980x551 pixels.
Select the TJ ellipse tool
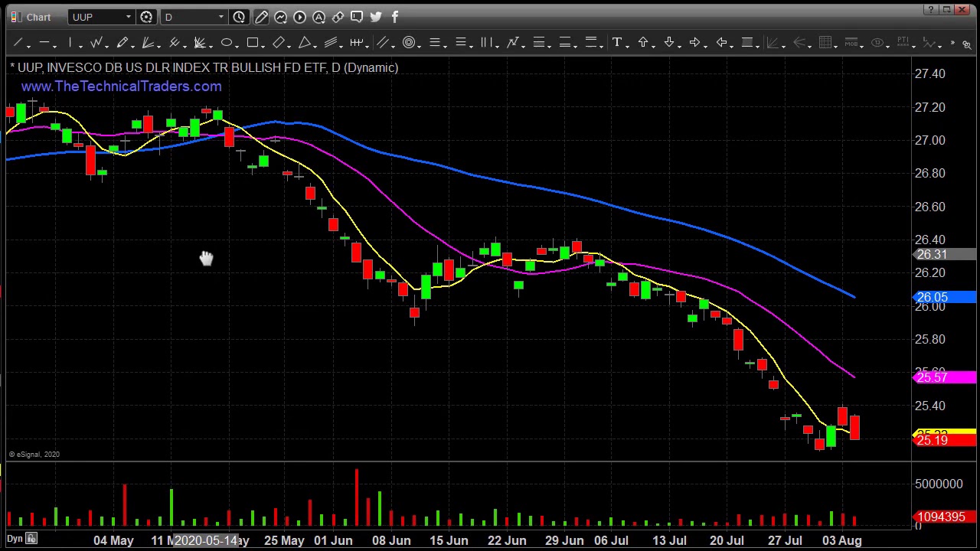[x=877, y=43]
